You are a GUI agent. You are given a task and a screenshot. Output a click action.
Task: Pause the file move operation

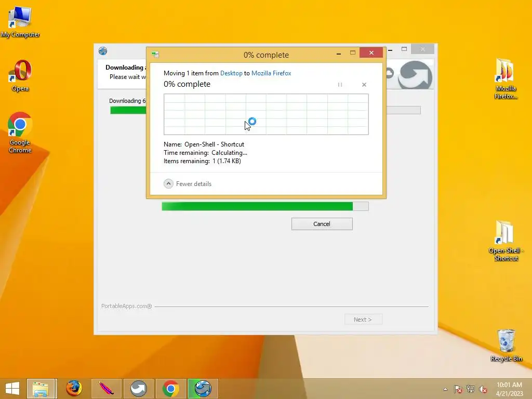coord(340,85)
